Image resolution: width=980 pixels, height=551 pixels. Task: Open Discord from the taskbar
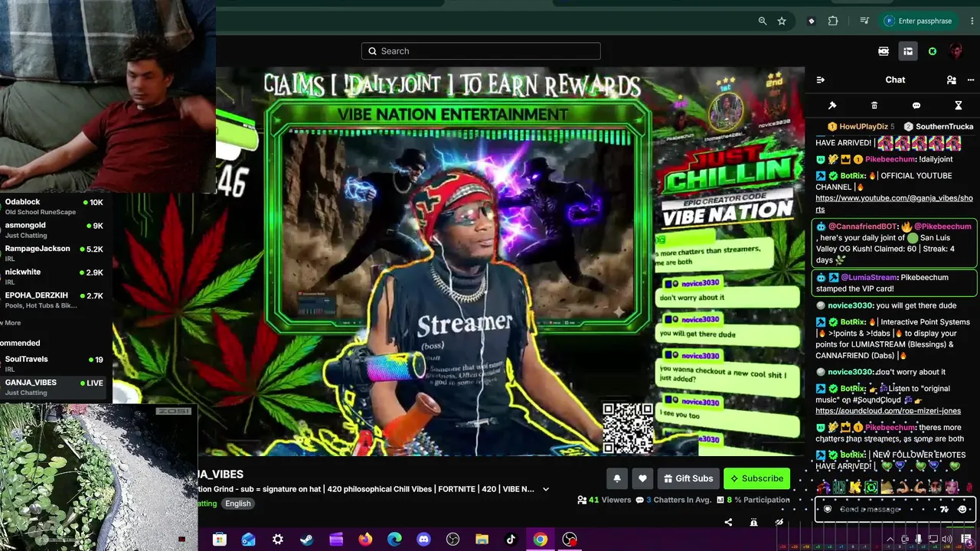click(423, 540)
